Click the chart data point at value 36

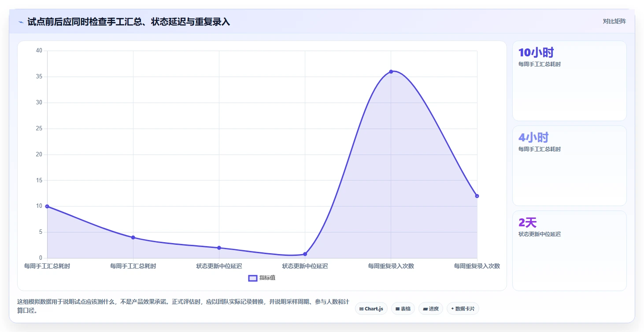(391, 71)
